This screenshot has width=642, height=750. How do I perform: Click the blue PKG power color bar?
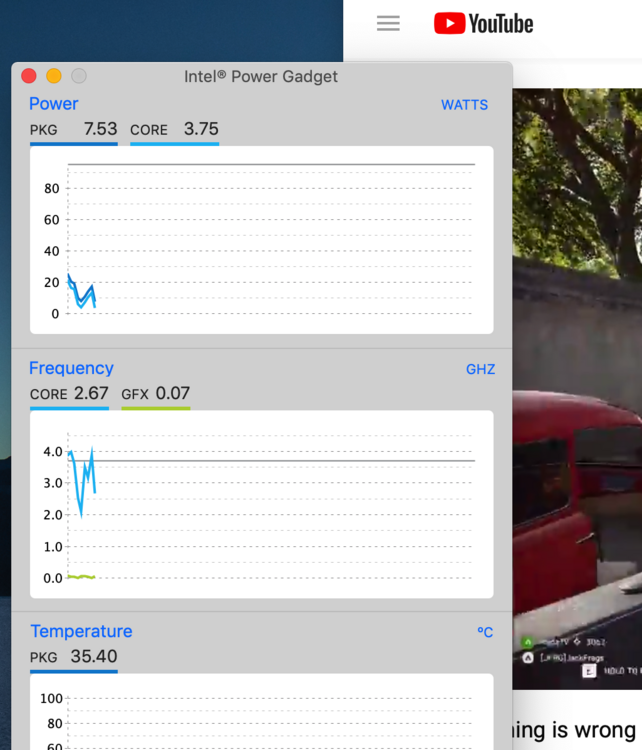click(x=74, y=143)
